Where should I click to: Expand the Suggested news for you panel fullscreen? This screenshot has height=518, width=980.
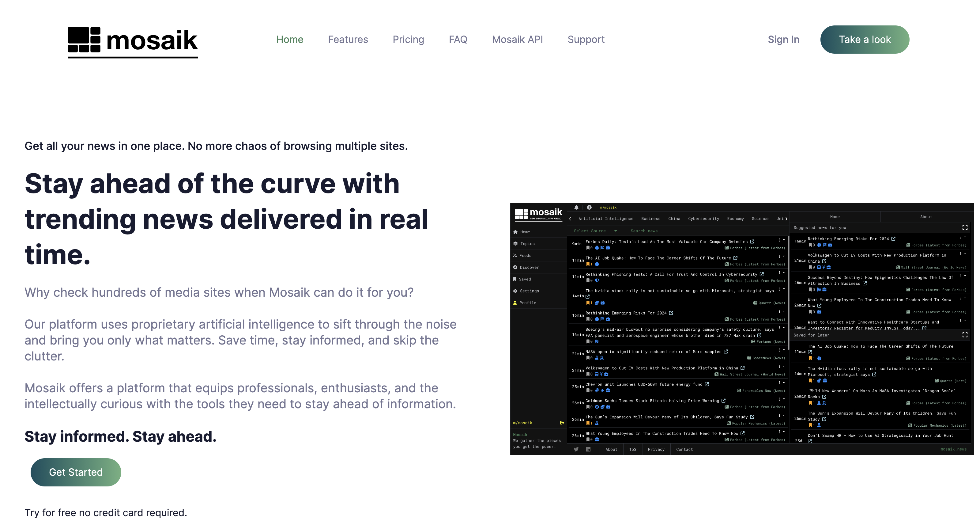965,228
